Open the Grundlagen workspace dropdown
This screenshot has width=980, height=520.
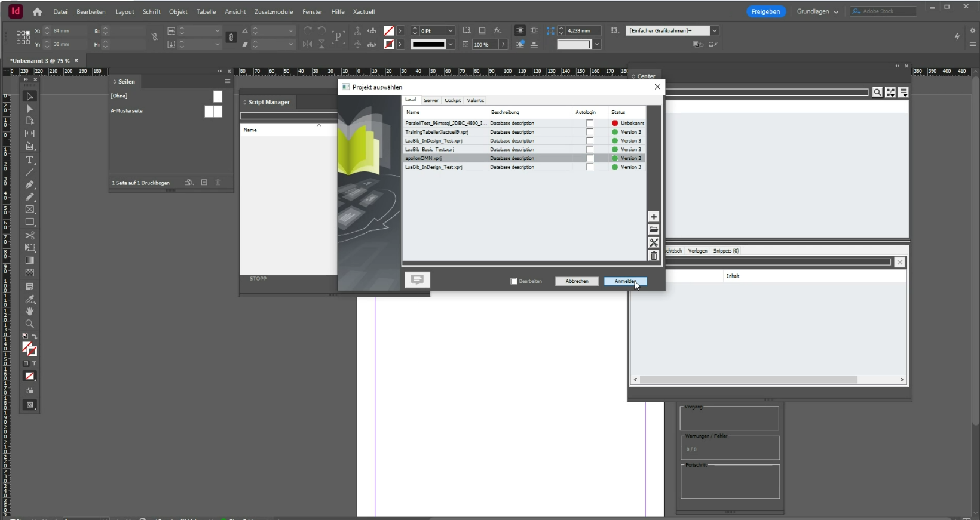(x=817, y=11)
